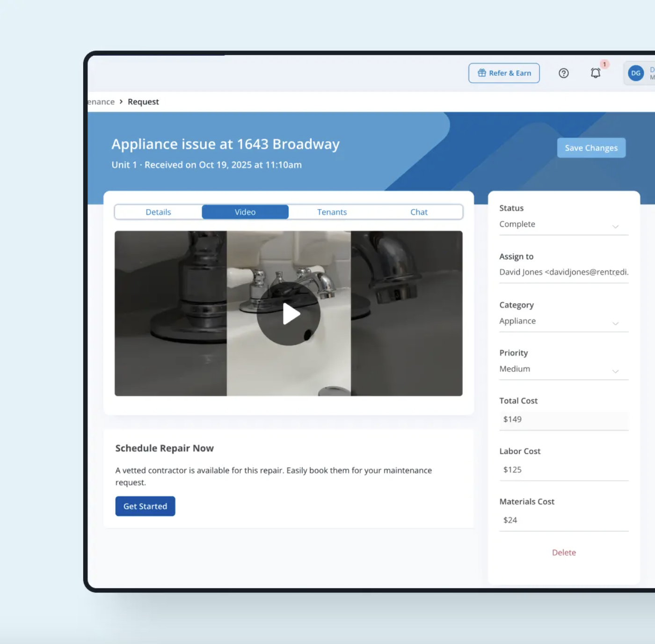Open the Priority dropdown showing Medium
655x644 pixels.
pos(564,369)
